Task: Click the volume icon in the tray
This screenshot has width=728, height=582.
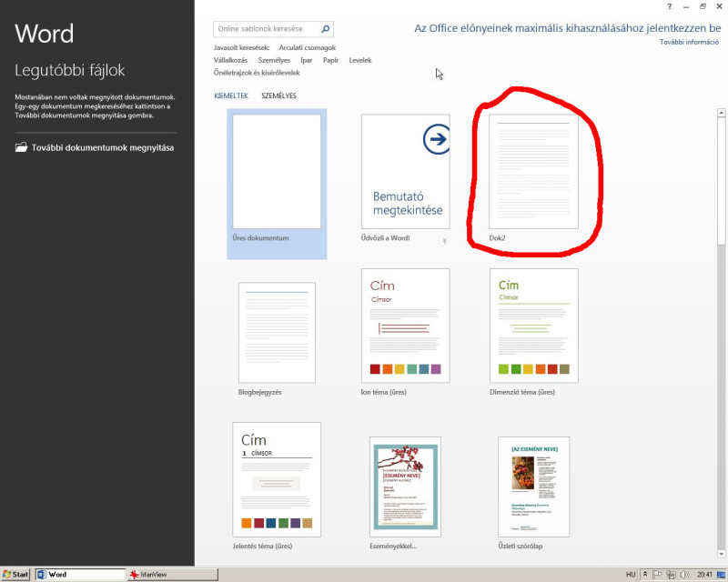Action: 684,575
